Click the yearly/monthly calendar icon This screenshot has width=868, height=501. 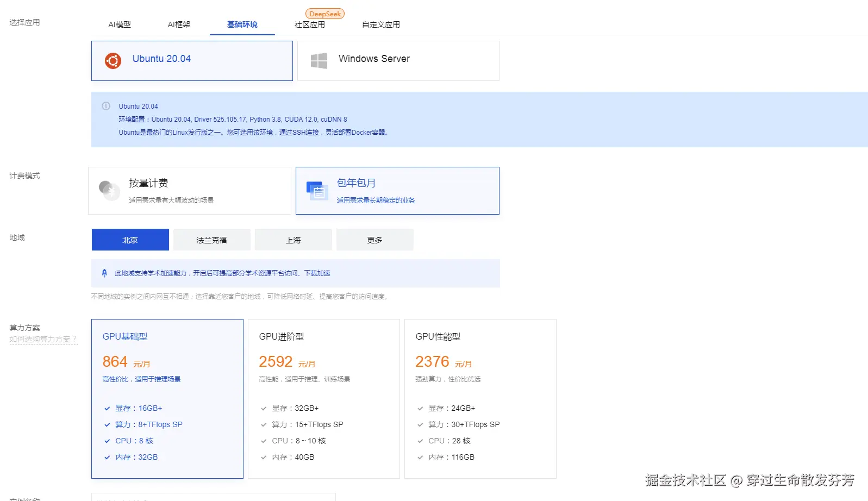pos(317,191)
